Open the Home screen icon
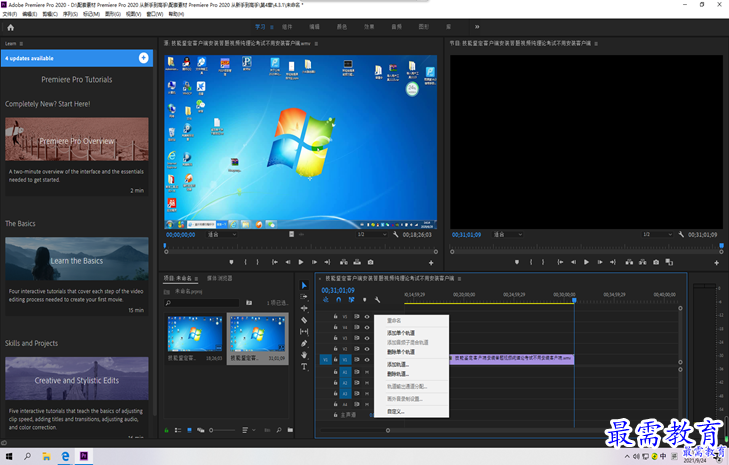The width and height of the screenshot is (729, 465). click(11, 27)
